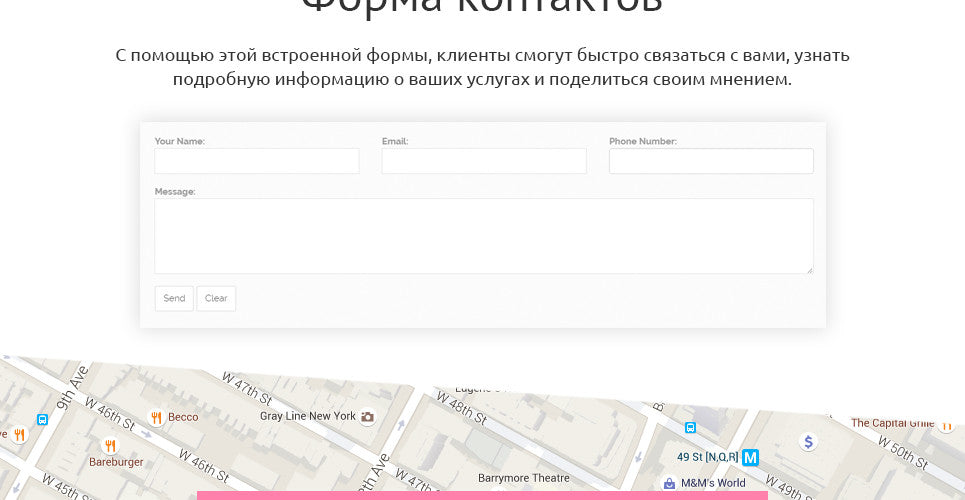The image size is (965, 500).
Task: Click the Bareburger map label
Action: point(116,462)
